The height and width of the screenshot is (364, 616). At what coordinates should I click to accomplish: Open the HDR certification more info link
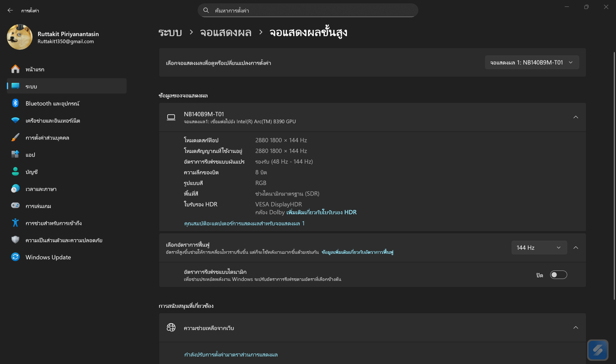pyautogui.click(x=321, y=212)
